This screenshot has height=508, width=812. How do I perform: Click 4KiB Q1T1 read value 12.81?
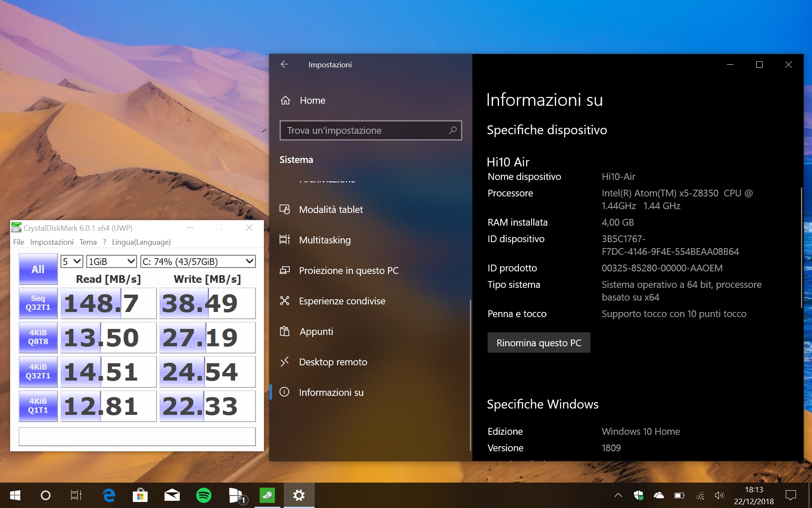(x=109, y=406)
